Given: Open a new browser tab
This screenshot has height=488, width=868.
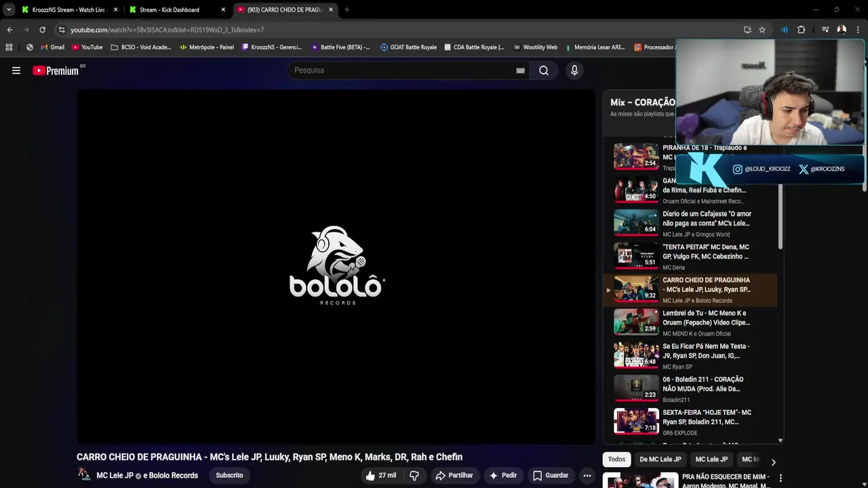Looking at the screenshot, I should tap(347, 9).
